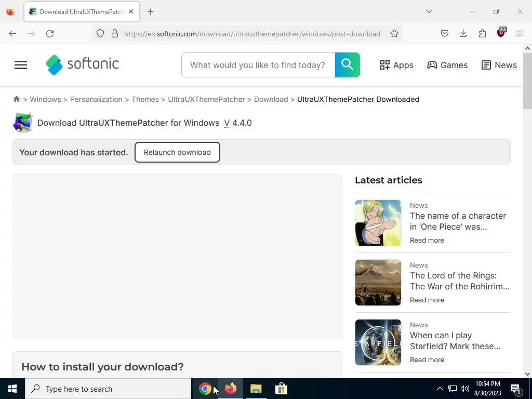Save page to Pocket
This screenshot has height=399, width=532.
pyautogui.click(x=445, y=34)
